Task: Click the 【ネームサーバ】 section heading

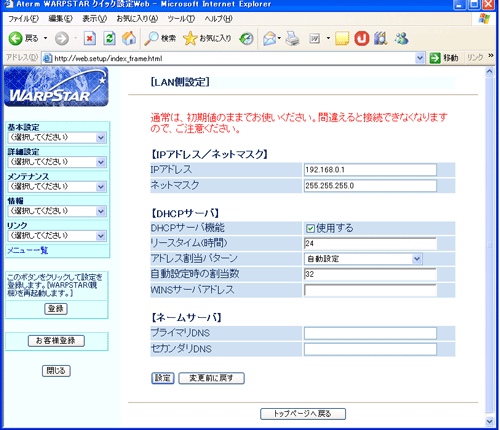Action: (x=186, y=317)
